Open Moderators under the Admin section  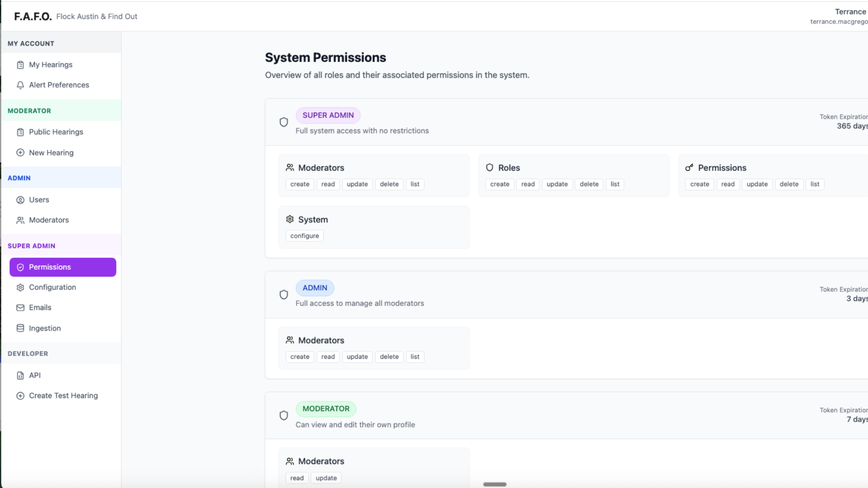[x=49, y=220]
